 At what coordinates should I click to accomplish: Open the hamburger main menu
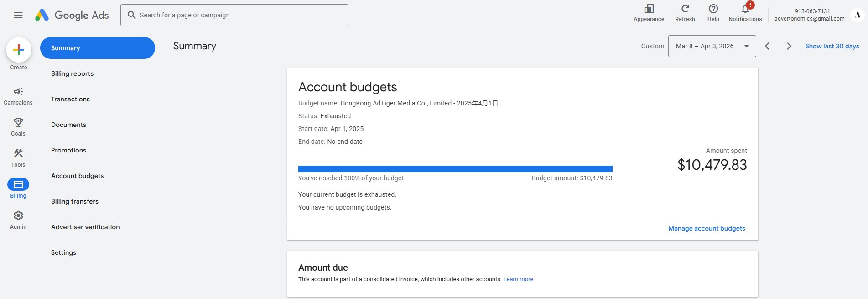click(x=18, y=15)
